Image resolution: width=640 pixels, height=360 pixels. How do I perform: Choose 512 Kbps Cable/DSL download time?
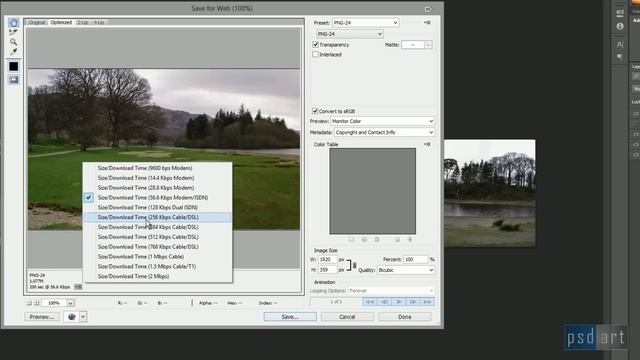158,237
